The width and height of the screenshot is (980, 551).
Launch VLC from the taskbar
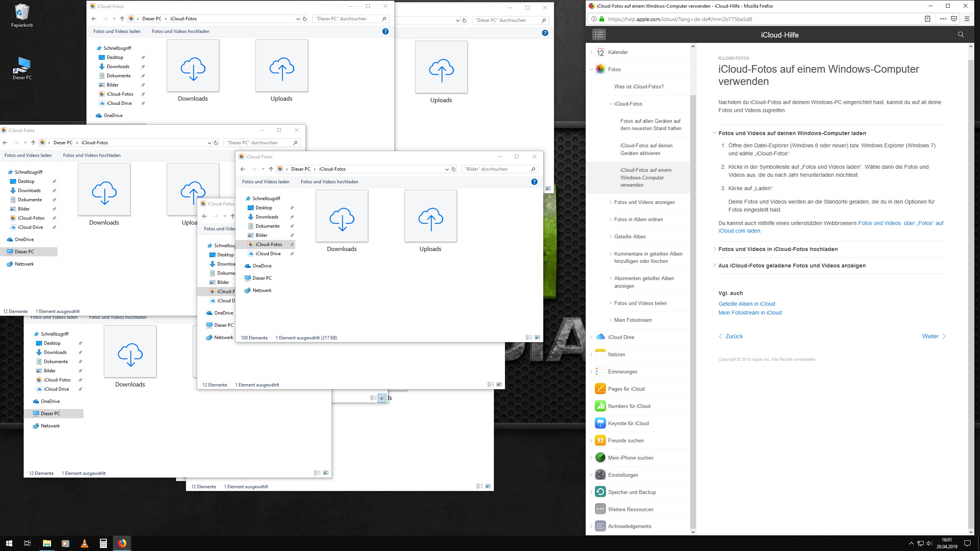pyautogui.click(x=85, y=543)
